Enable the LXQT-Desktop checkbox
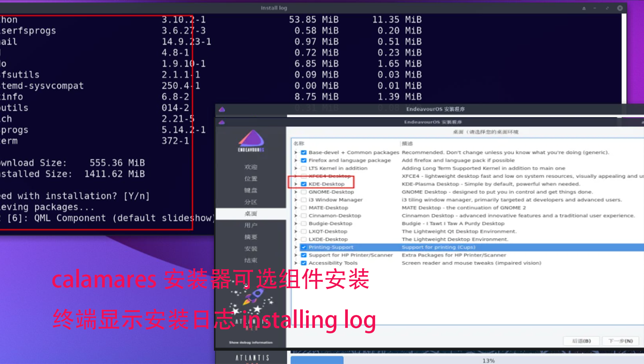 304,232
